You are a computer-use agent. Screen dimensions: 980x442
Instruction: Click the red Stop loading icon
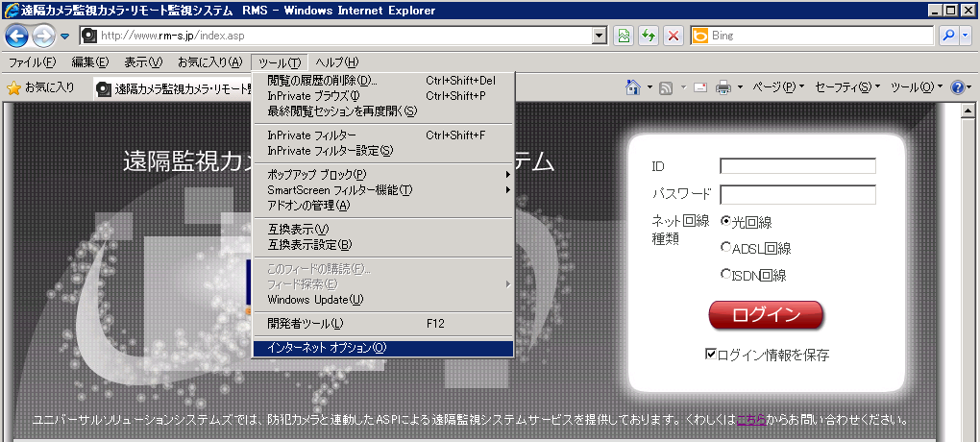click(x=674, y=36)
